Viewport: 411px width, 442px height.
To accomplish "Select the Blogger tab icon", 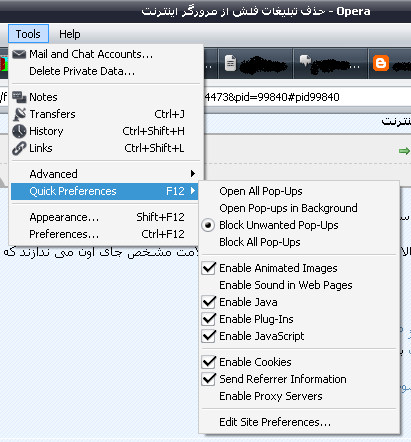I will tap(381, 63).
